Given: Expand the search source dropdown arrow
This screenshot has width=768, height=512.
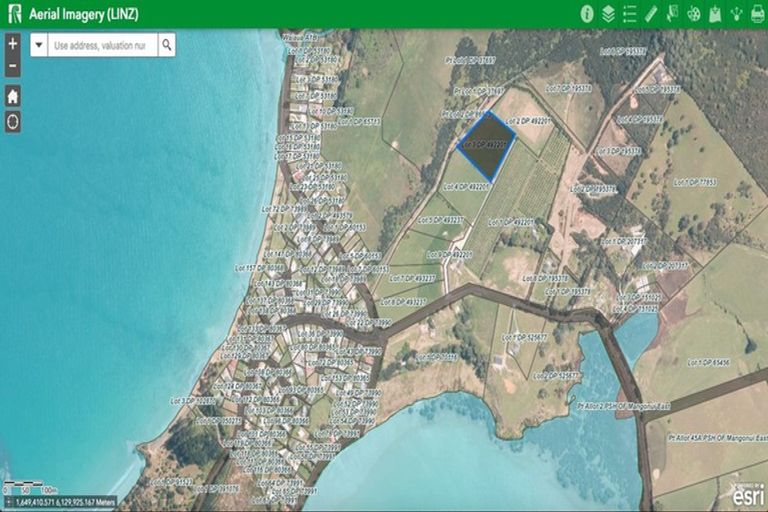Looking at the screenshot, I should pos(39,45).
